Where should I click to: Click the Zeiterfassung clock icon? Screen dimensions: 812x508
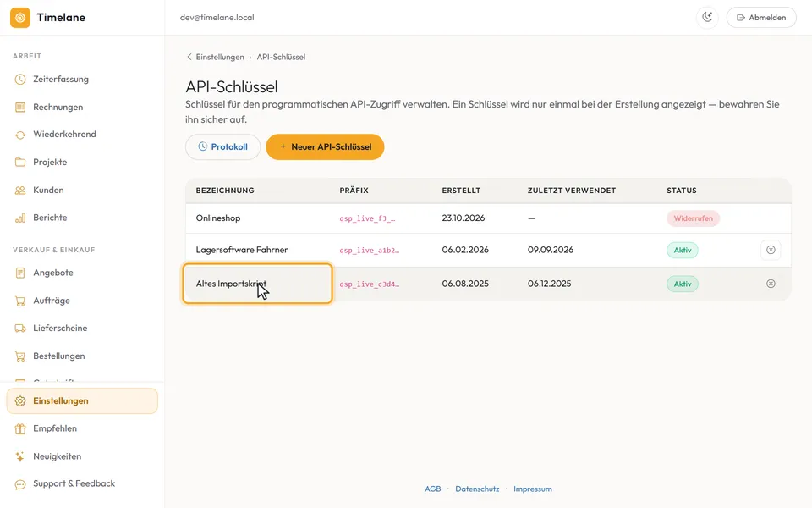click(x=20, y=80)
